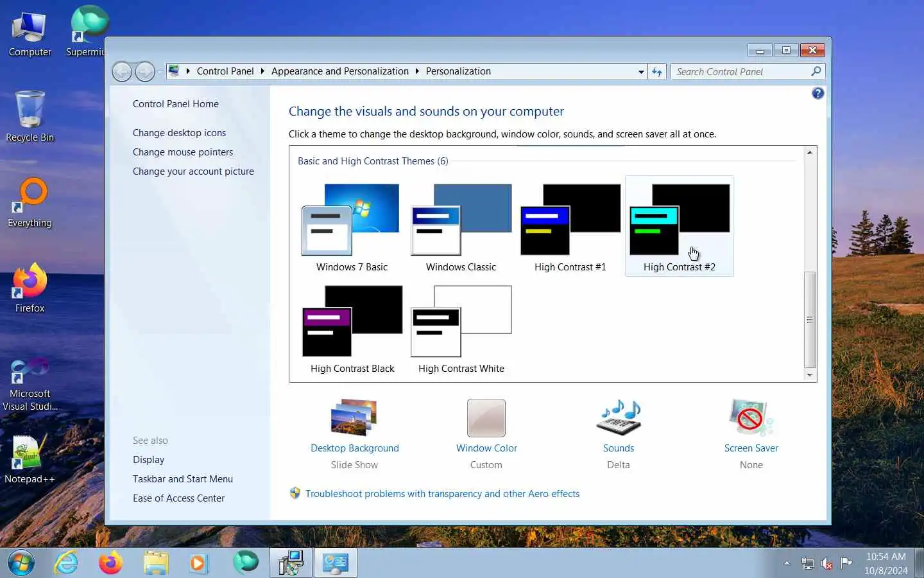
Task: Click theme list scroll up arrow
Action: (x=810, y=153)
